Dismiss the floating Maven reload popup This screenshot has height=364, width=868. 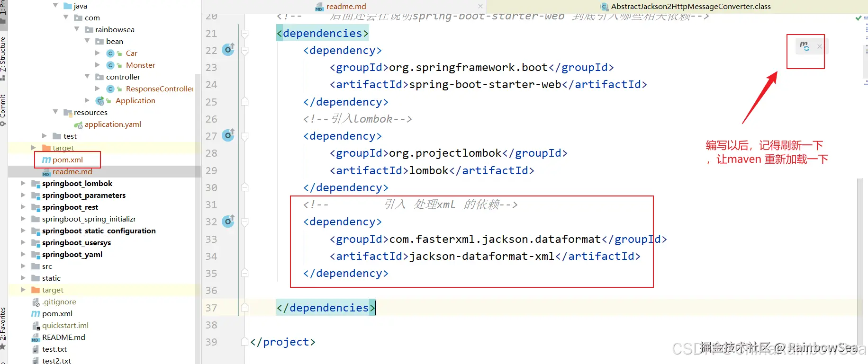pyautogui.click(x=820, y=46)
